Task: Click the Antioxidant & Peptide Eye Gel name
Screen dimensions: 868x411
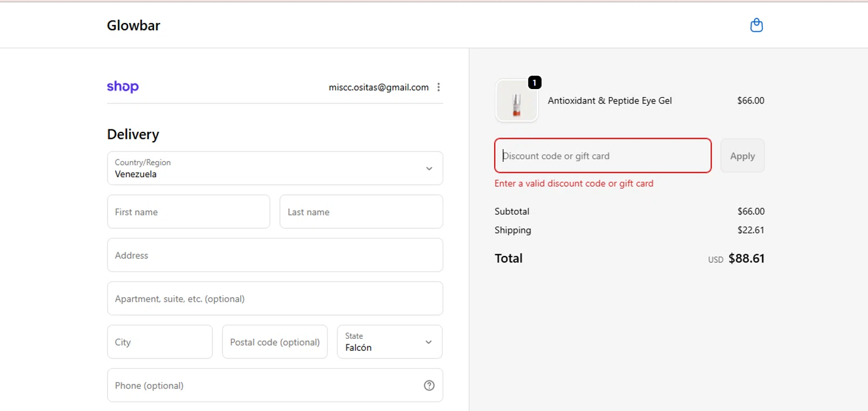Action: pyautogui.click(x=610, y=101)
